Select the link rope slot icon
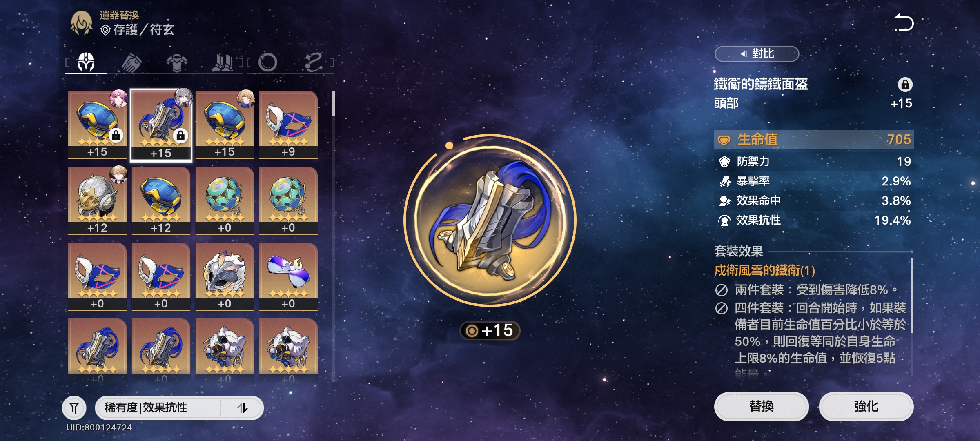Image resolution: width=980 pixels, height=441 pixels. click(313, 62)
